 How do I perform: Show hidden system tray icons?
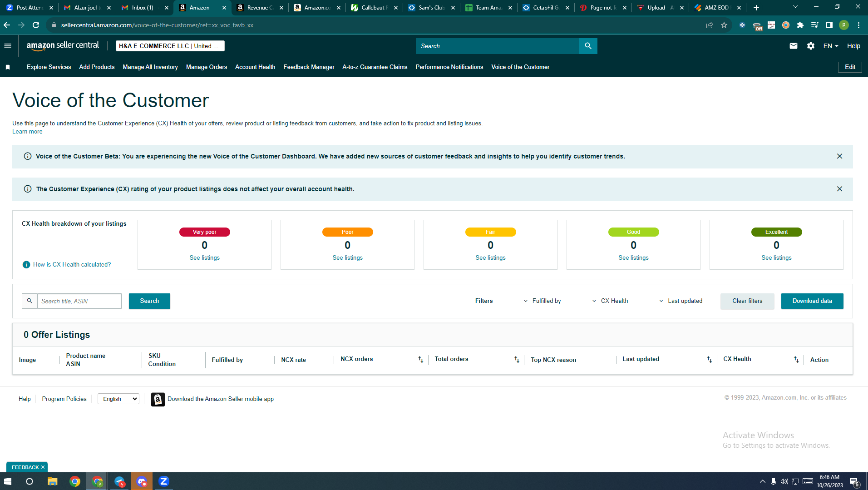coord(762,481)
